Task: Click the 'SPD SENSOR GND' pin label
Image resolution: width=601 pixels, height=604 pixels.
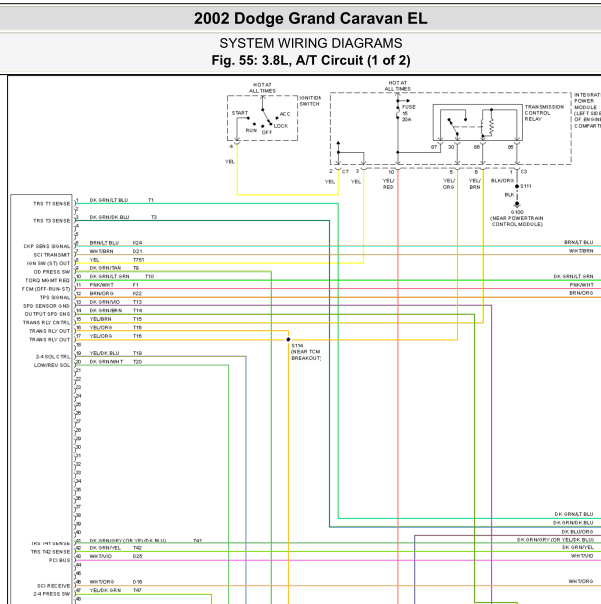Action: click(x=46, y=306)
